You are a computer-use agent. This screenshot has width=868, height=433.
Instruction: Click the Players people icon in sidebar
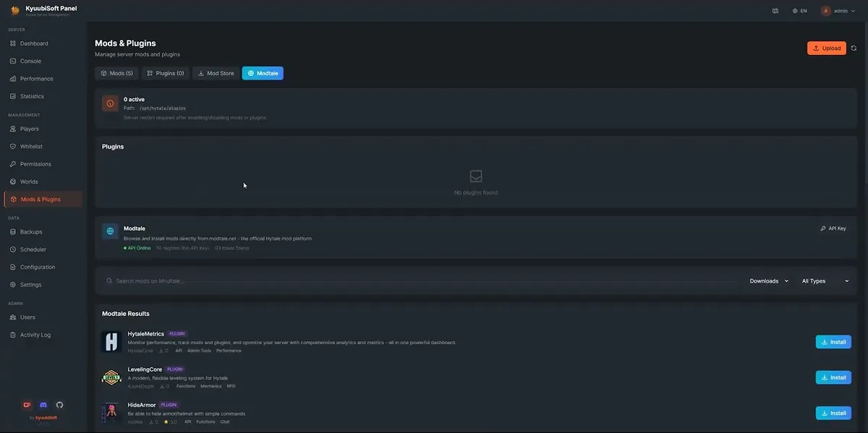pyautogui.click(x=13, y=129)
